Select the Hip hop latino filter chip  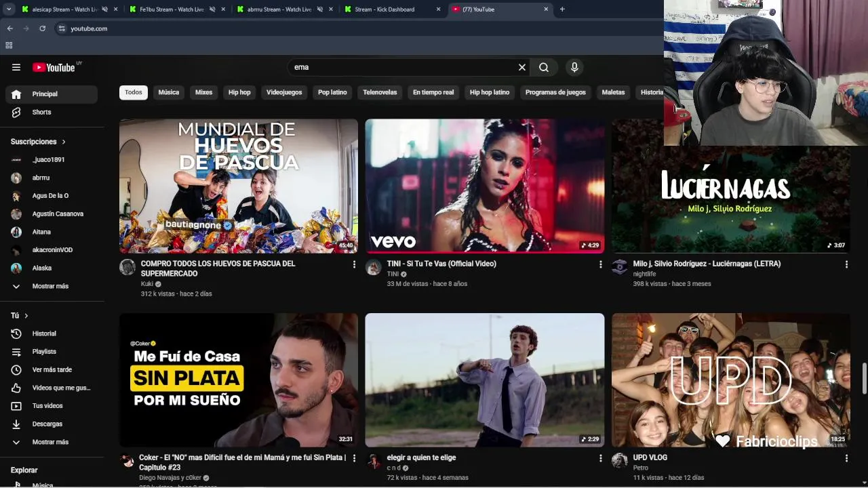click(x=490, y=92)
